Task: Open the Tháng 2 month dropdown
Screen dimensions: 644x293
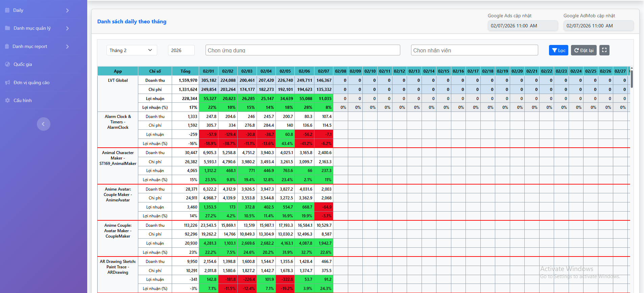Action: (x=132, y=50)
